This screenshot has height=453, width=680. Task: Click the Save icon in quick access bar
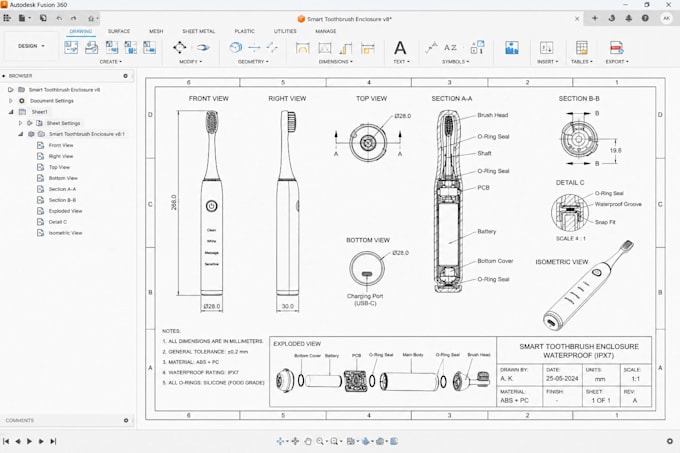pyautogui.click(x=43, y=18)
